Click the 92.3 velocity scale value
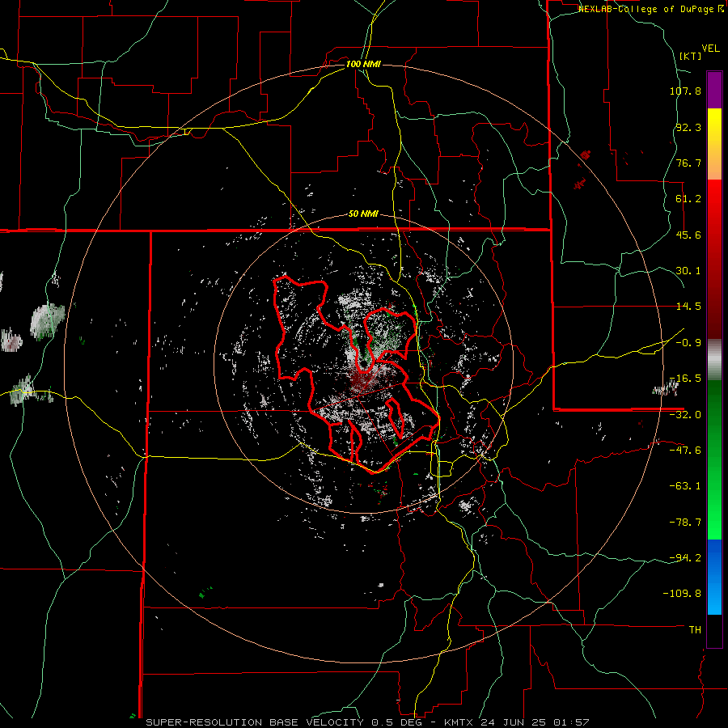This screenshot has width=728, height=728. (x=688, y=127)
